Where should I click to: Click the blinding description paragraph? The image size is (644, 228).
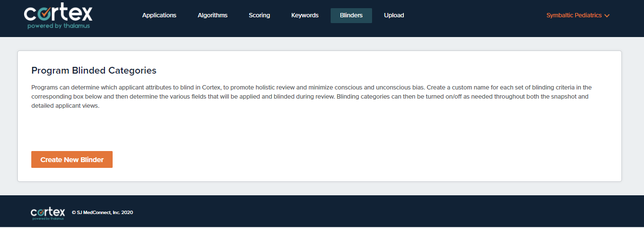[x=311, y=97]
